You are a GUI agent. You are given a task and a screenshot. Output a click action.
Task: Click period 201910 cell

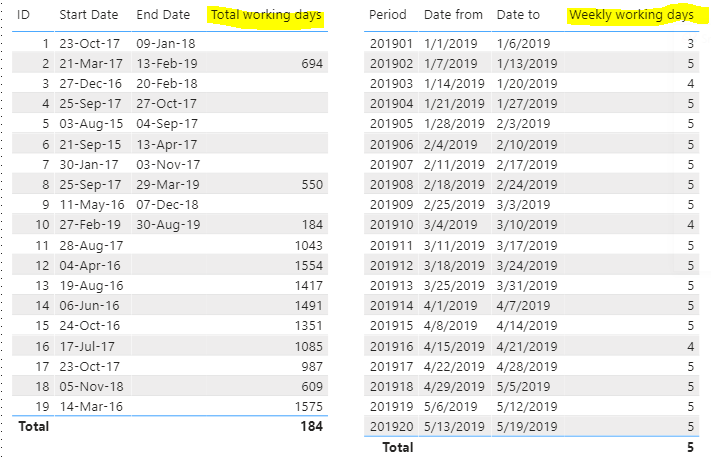(391, 225)
